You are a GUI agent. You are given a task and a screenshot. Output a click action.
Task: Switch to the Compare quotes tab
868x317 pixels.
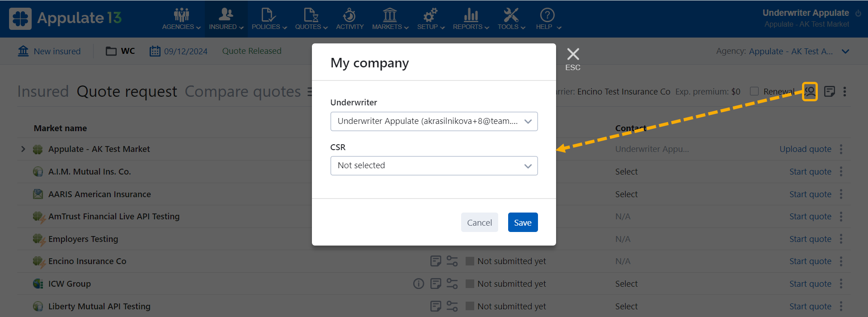pos(242,91)
